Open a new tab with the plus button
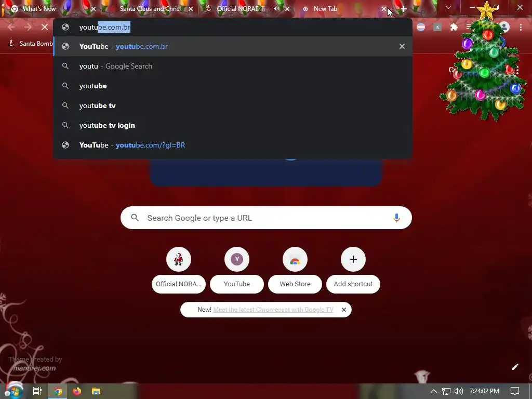Image resolution: width=532 pixels, height=399 pixels. (403, 9)
